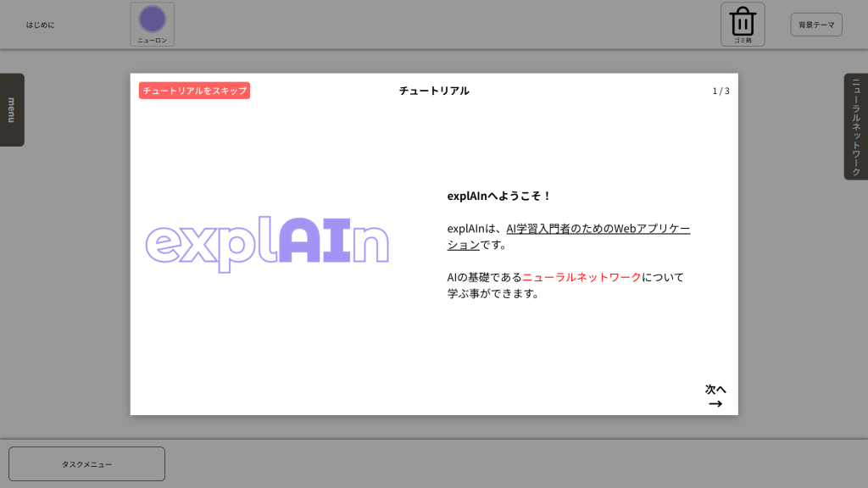Open the menu side tab
Image resolution: width=868 pixels, height=488 pixels.
[x=12, y=109]
